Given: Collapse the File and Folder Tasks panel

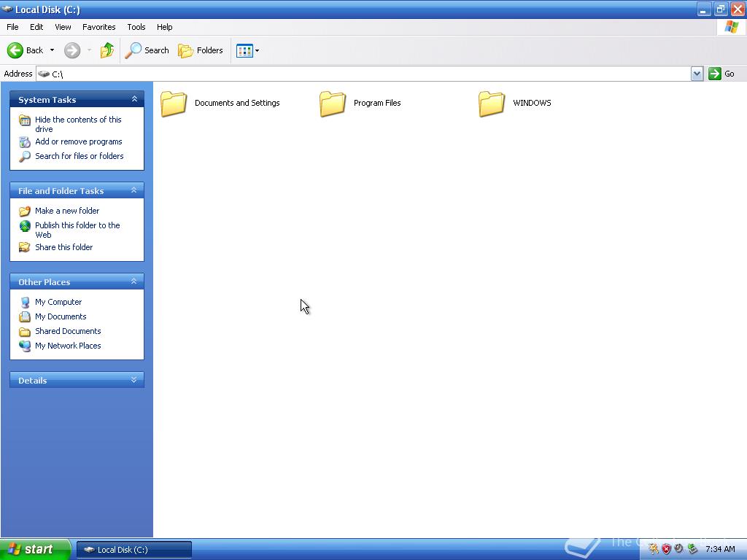Looking at the screenshot, I should [134, 190].
